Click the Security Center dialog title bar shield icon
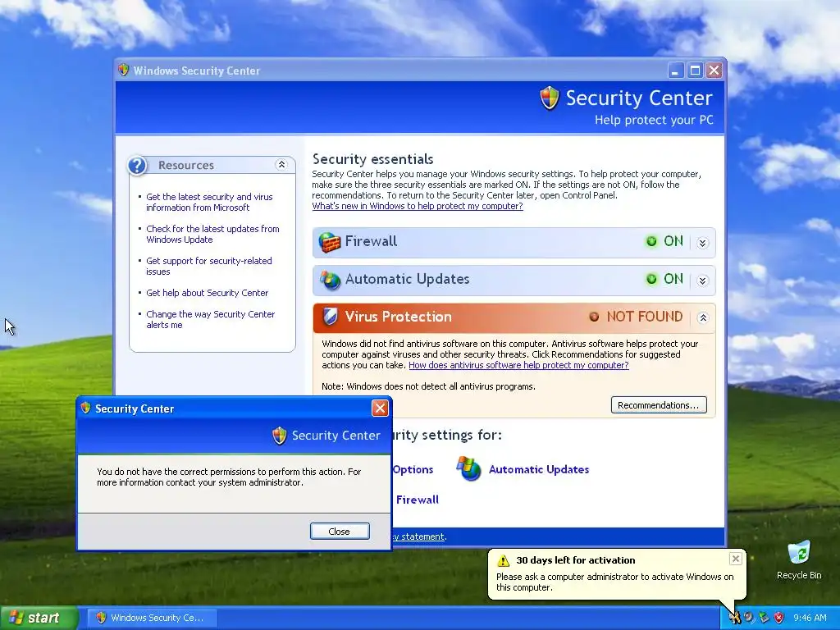 [x=85, y=409]
